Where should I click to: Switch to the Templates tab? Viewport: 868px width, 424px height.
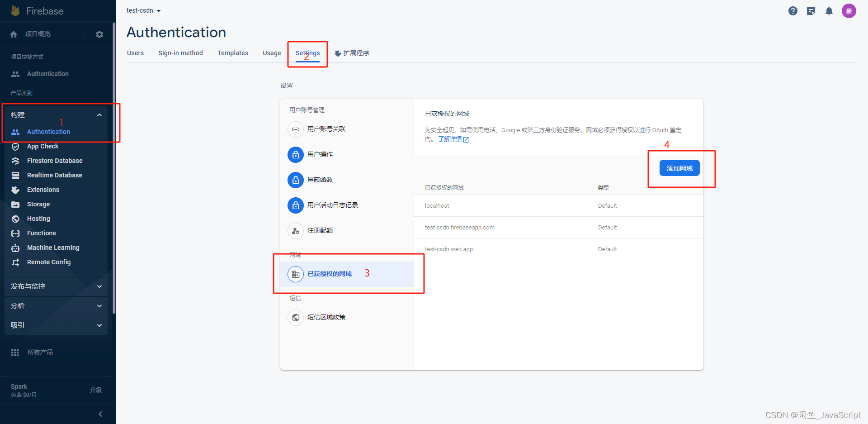pos(233,53)
